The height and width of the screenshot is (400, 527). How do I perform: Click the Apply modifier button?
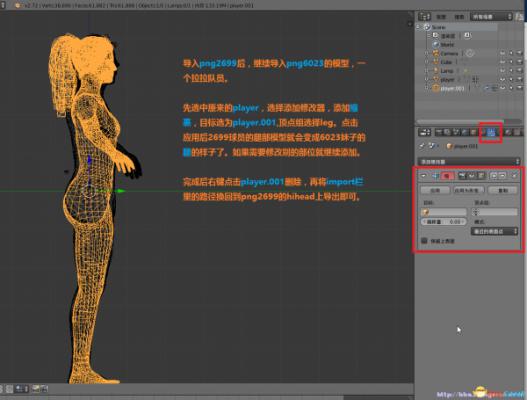(435, 191)
